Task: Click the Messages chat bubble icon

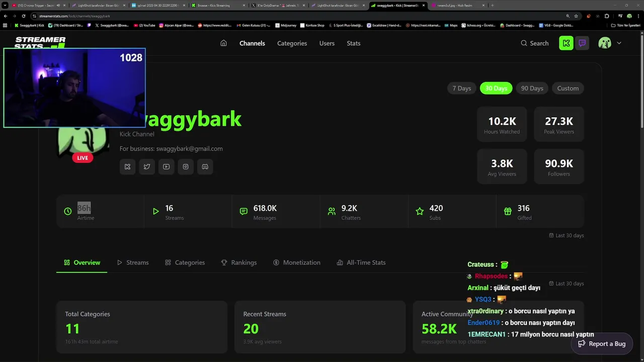Action: [244, 212]
